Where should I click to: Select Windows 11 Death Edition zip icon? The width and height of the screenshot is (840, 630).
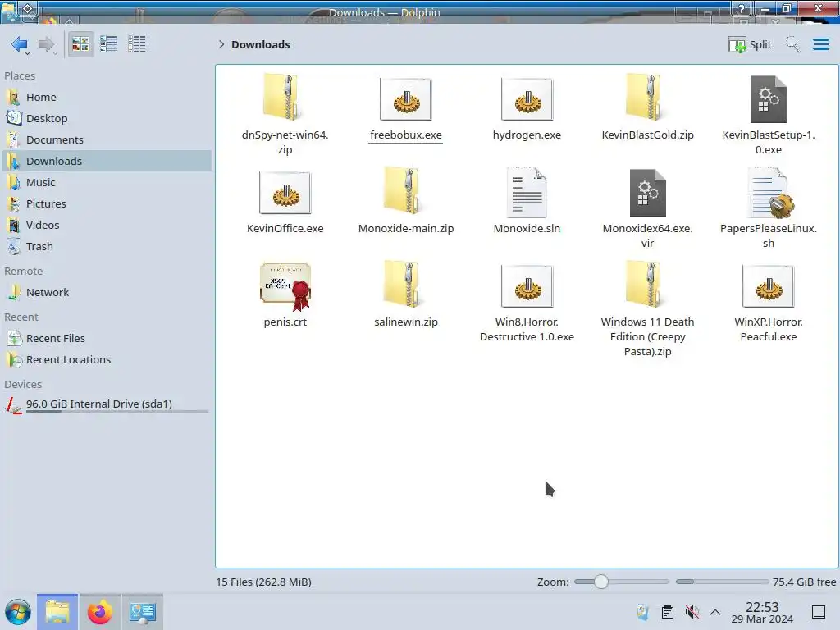647,285
